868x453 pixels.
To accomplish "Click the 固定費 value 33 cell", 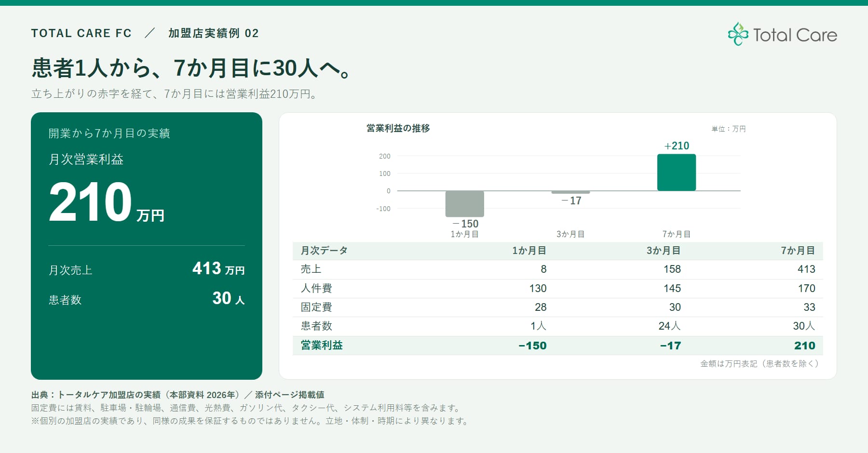I will (x=809, y=307).
